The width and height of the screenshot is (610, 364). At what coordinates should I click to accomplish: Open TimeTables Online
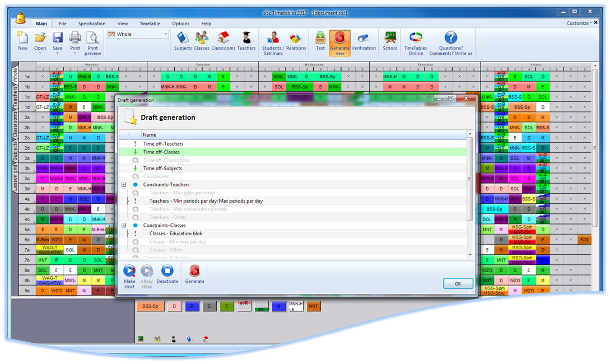415,43
